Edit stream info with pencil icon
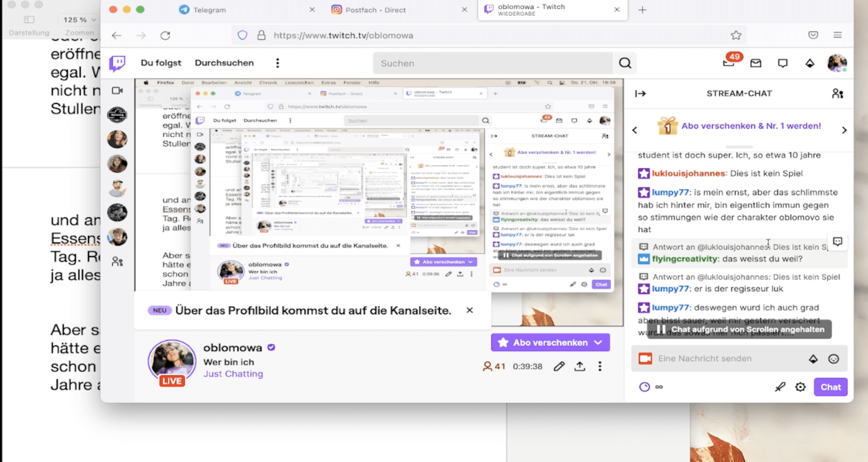This screenshot has height=462, width=868. pyautogui.click(x=558, y=366)
